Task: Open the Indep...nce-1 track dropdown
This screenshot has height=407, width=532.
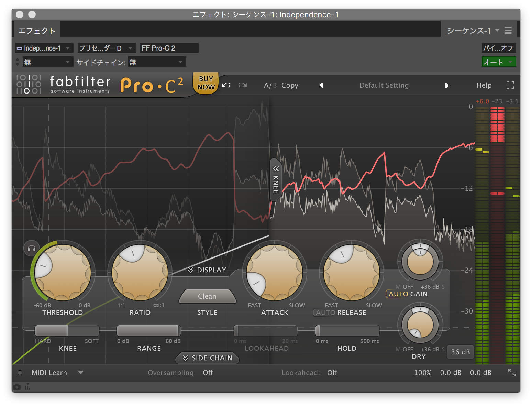Action: click(x=44, y=48)
